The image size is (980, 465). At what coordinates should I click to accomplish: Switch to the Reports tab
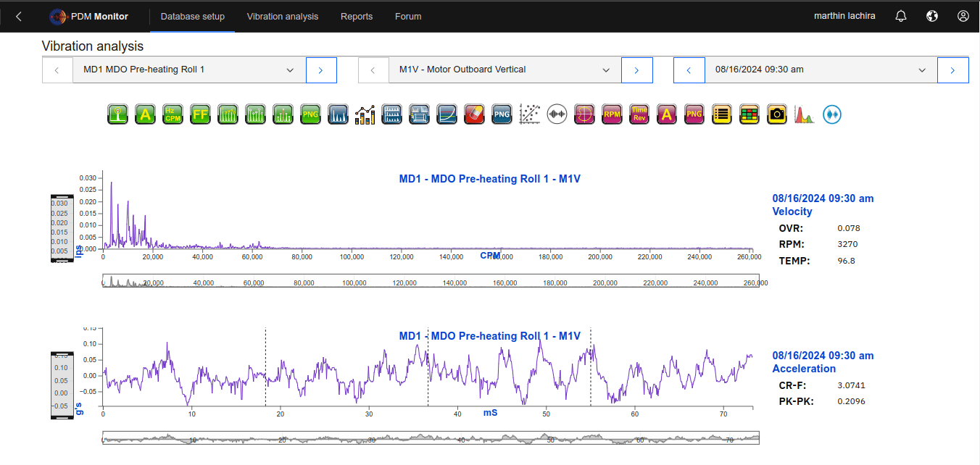(357, 16)
